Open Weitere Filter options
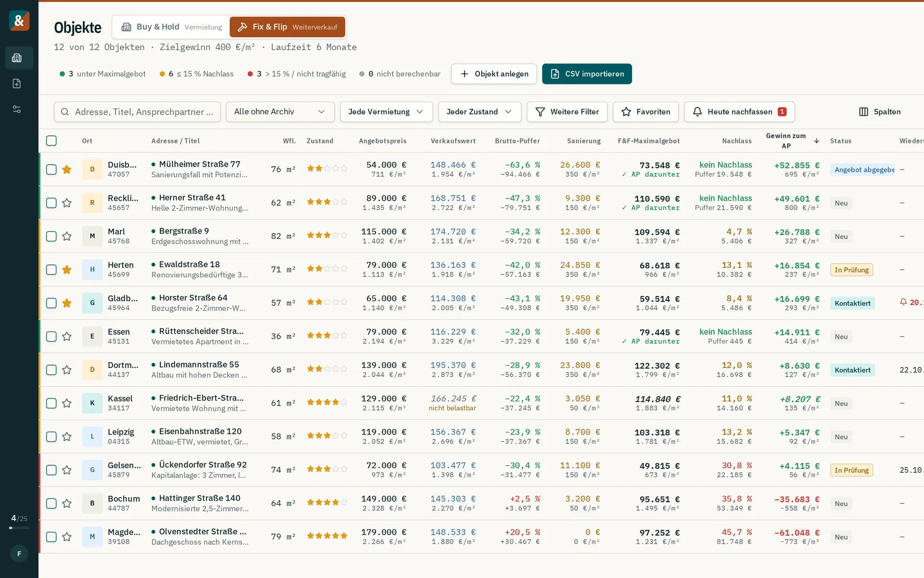The width and height of the screenshot is (924, 578). pyautogui.click(x=567, y=112)
